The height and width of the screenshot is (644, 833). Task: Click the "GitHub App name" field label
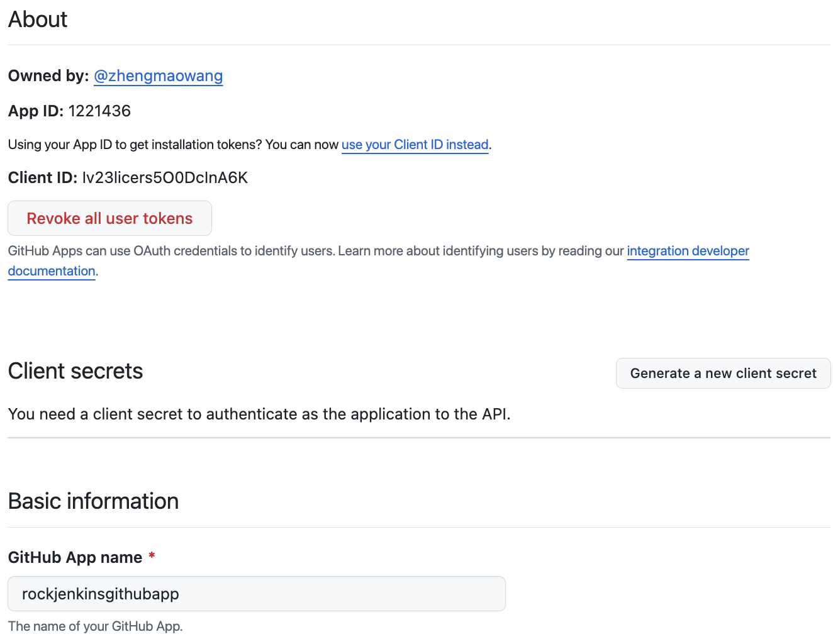pos(75,558)
